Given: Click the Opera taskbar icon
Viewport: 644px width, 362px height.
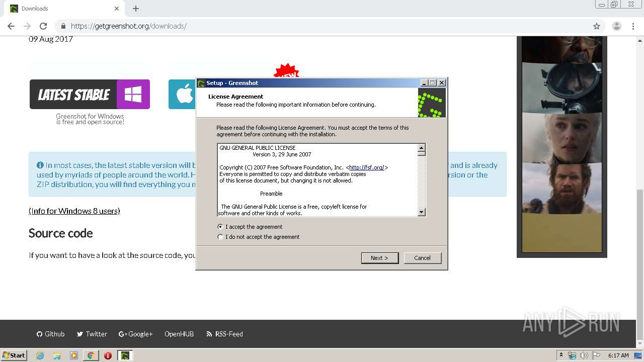Looking at the screenshot, I should [x=108, y=355].
